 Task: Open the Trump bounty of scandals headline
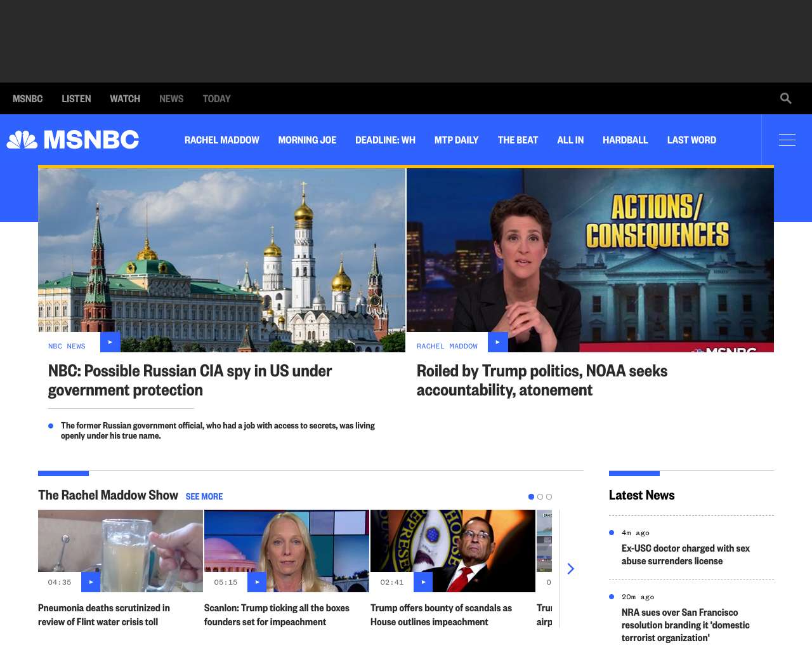coord(441,615)
